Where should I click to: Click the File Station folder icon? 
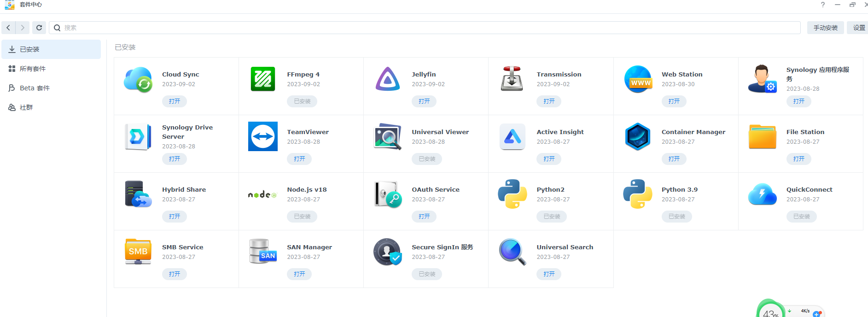(762, 136)
